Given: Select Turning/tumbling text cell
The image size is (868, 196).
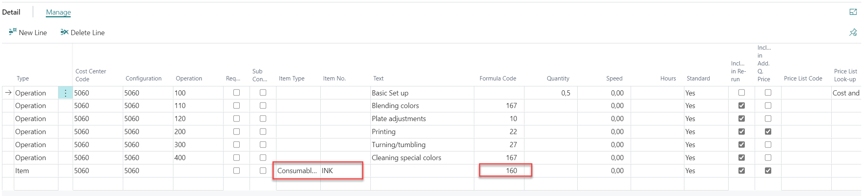Looking at the screenshot, I should coord(422,145).
